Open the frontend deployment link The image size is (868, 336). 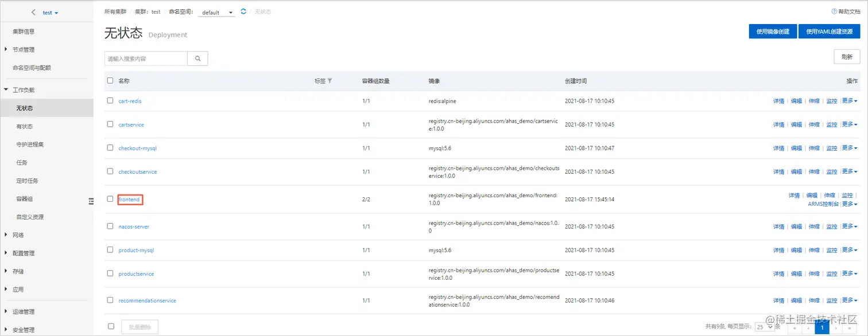129,200
